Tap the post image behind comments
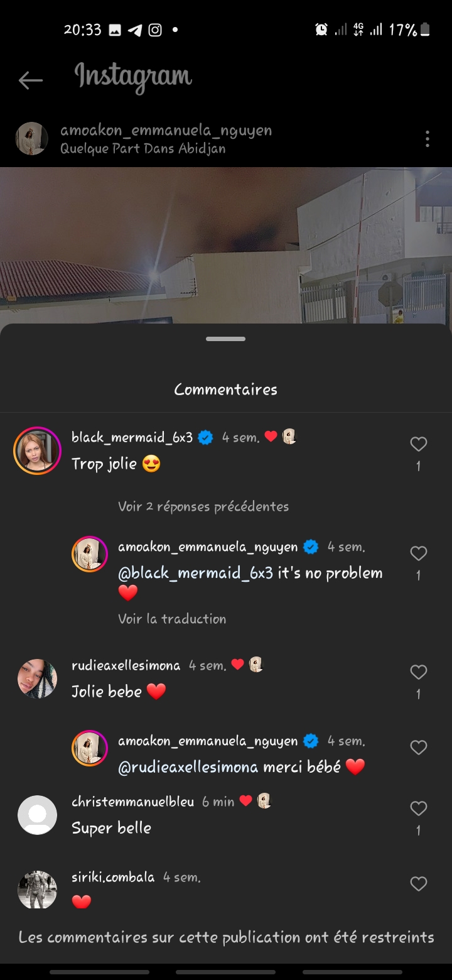This screenshot has height=980, width=452. click(226, 245)
